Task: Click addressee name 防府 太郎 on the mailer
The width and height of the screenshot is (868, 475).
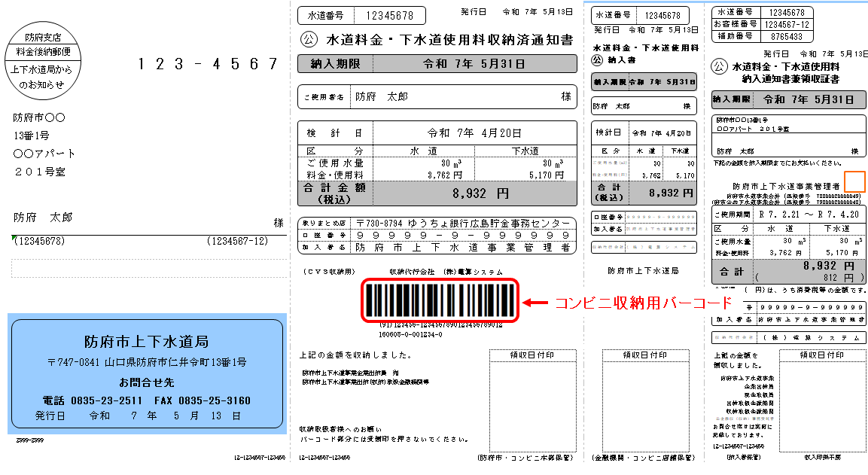Action: 43,218
